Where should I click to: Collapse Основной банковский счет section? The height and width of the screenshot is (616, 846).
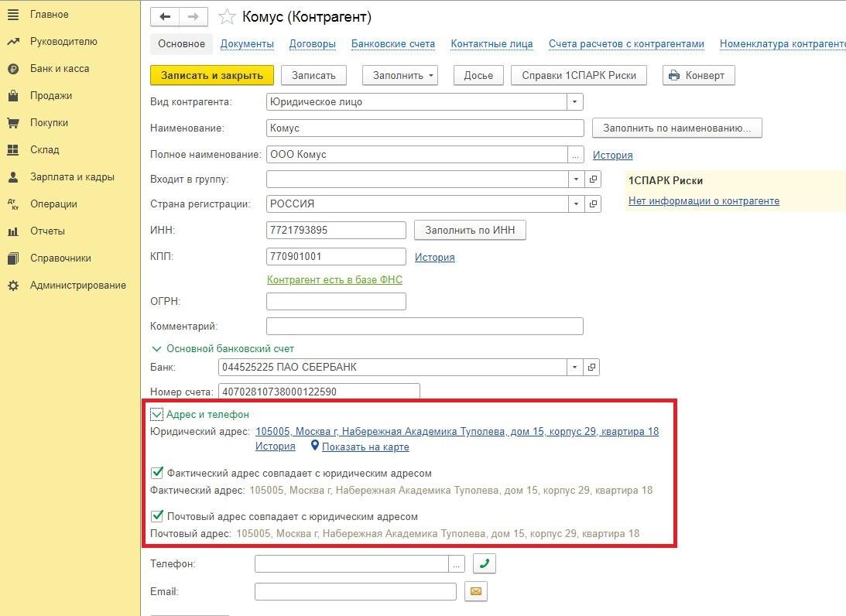click(x=156, y=349)
